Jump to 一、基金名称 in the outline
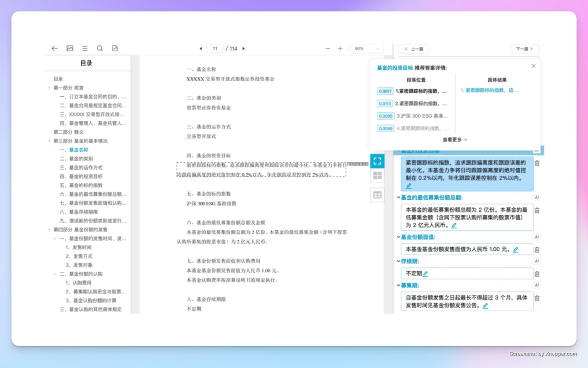The image size is (588, 368). point(74,150)
